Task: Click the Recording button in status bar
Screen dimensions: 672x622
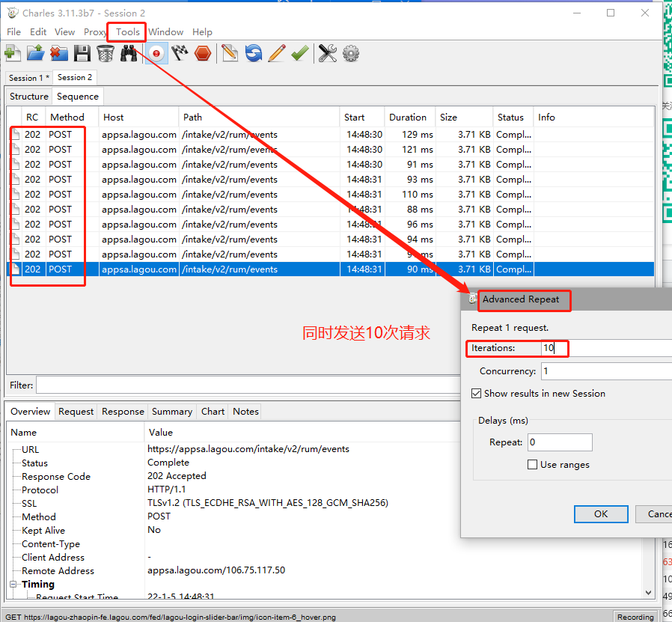Action: (x=635, y=617)
